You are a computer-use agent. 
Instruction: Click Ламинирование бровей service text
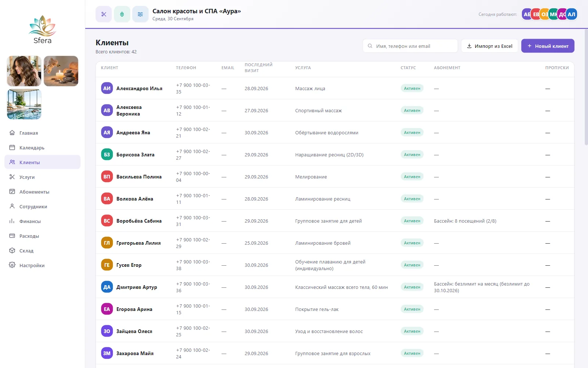click(x=323, y=243)
